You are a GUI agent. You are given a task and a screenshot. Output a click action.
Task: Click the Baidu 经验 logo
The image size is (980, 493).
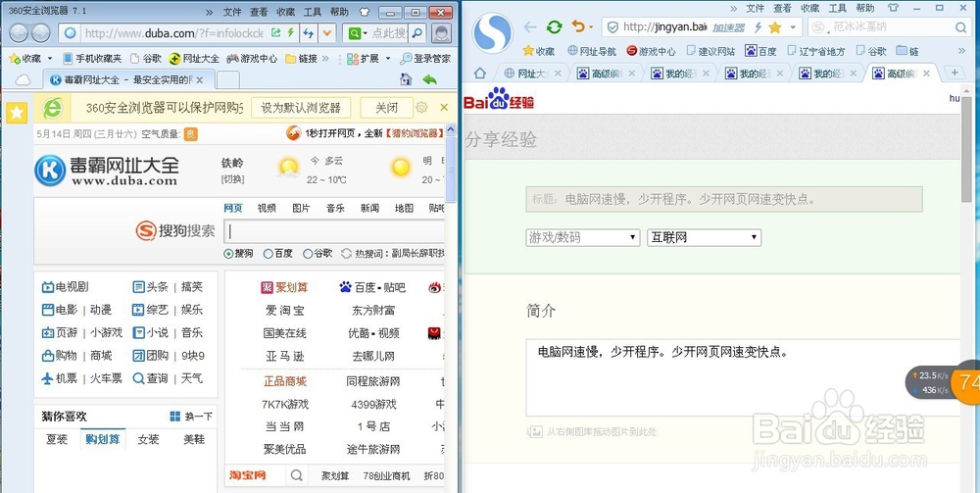(500, 99)
